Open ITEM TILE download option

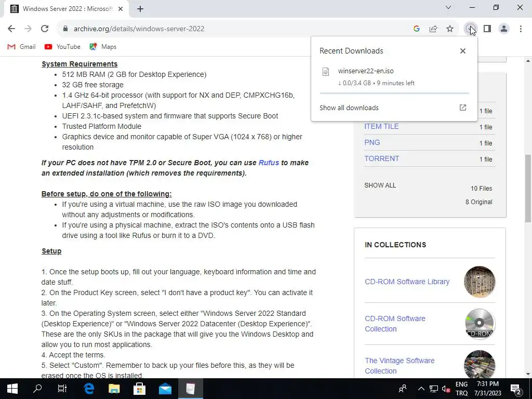click(381, 126)
